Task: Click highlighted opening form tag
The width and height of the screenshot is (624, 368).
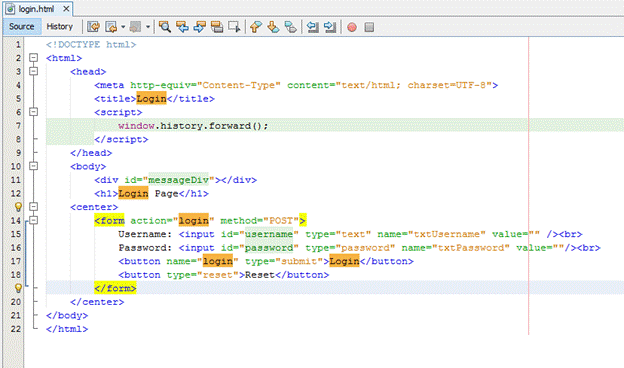Action: click(109, 220)
